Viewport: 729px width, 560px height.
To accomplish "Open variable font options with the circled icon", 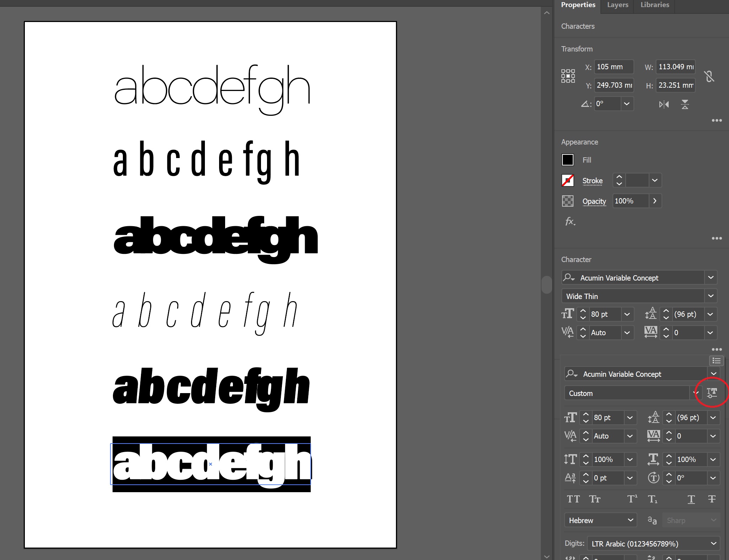I will click(x=712, y=392).
